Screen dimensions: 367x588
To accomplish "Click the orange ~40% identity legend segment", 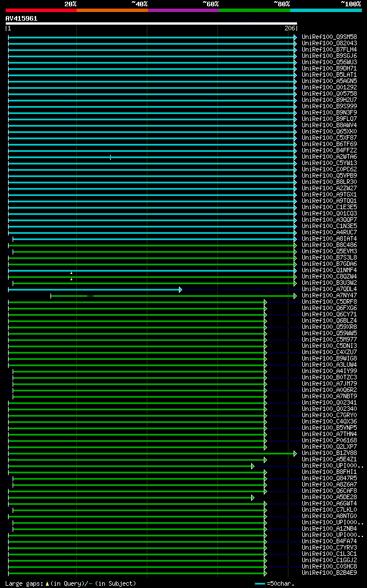I will pos(112,10).
